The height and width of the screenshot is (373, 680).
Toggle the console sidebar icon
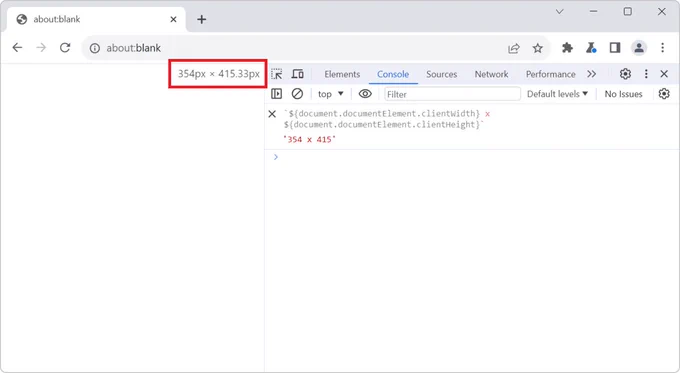click(x=276, y=94)
